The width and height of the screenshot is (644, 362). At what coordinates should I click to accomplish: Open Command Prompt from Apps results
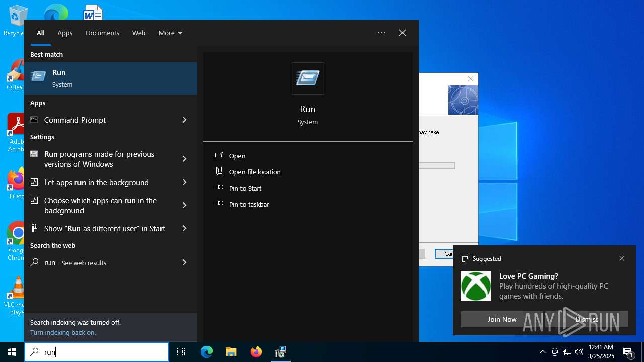click(103, 120)
